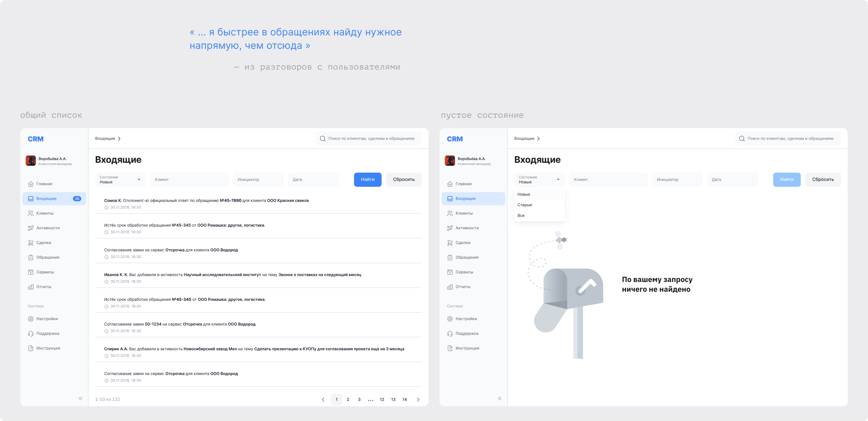Click Отчеты chart icon in right sidebar

coord(450,287)
